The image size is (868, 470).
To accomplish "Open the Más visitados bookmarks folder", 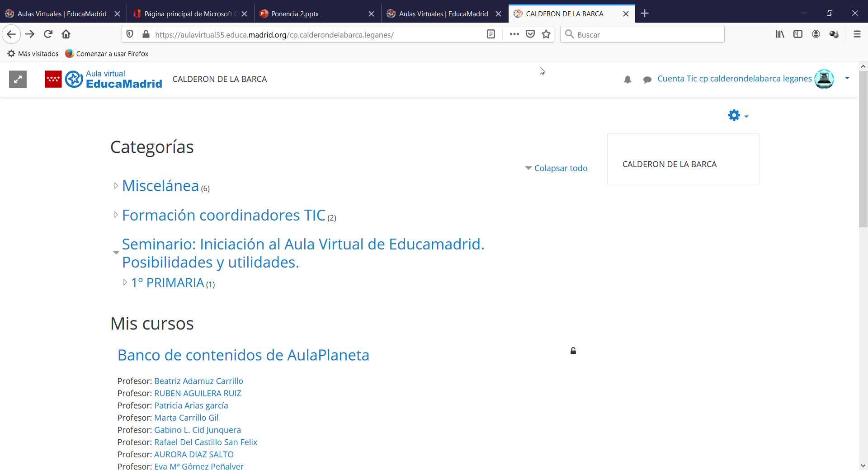I will point(33,54).
